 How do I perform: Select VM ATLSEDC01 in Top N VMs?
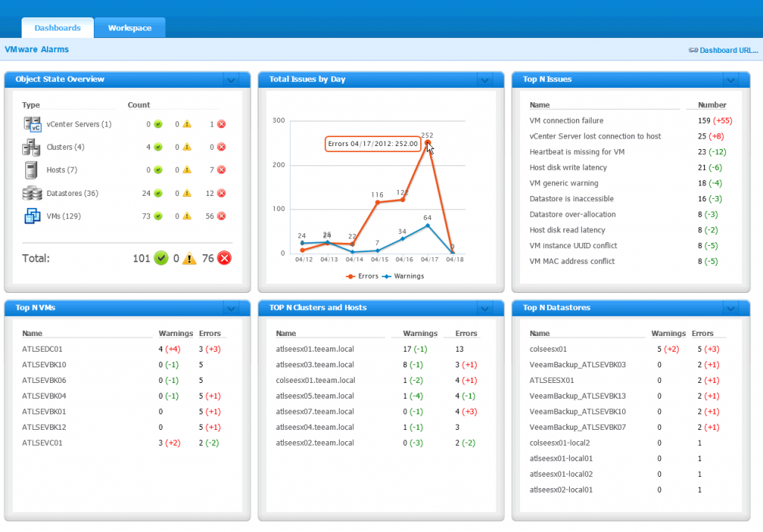pyautogui.click(x=42, y=349)
